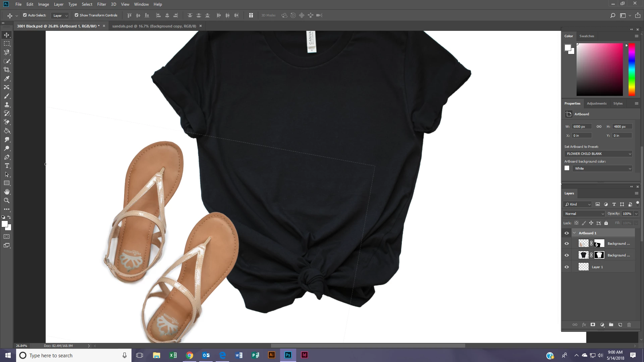Image resolution: width=644 pixels, height=362 pixels.
Task: Click the delete layer trash icon
Action: 629,325
